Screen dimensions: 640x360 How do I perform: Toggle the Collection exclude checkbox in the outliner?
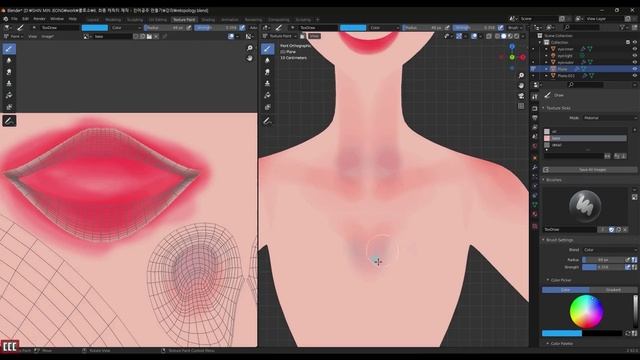coord(628,42)
